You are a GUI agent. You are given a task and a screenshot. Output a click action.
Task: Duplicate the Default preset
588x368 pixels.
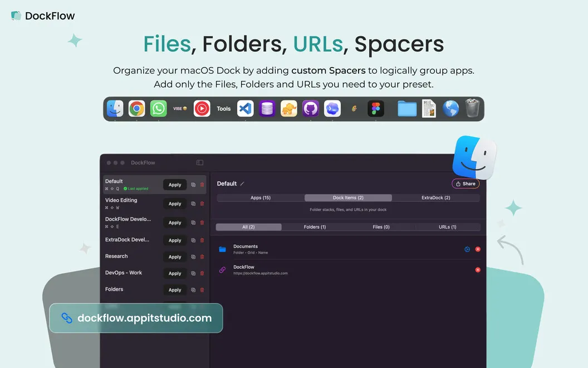click(193, 185)
